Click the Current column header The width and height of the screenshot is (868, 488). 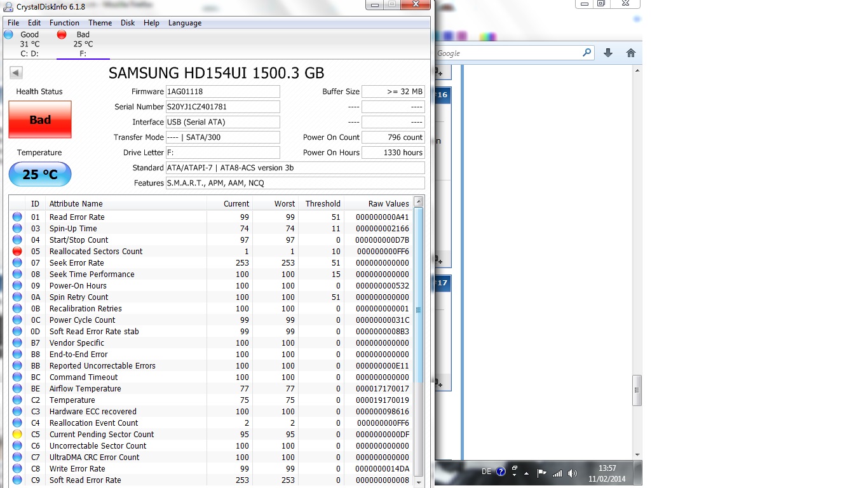tap(229, 204)
